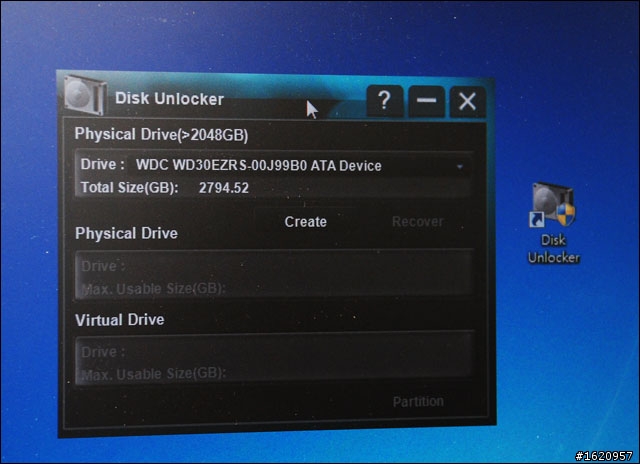Image resolution: width=640 pixels, height=464 pixels.
Task: Open help with the question mark button
Action: tap(384, 100)
